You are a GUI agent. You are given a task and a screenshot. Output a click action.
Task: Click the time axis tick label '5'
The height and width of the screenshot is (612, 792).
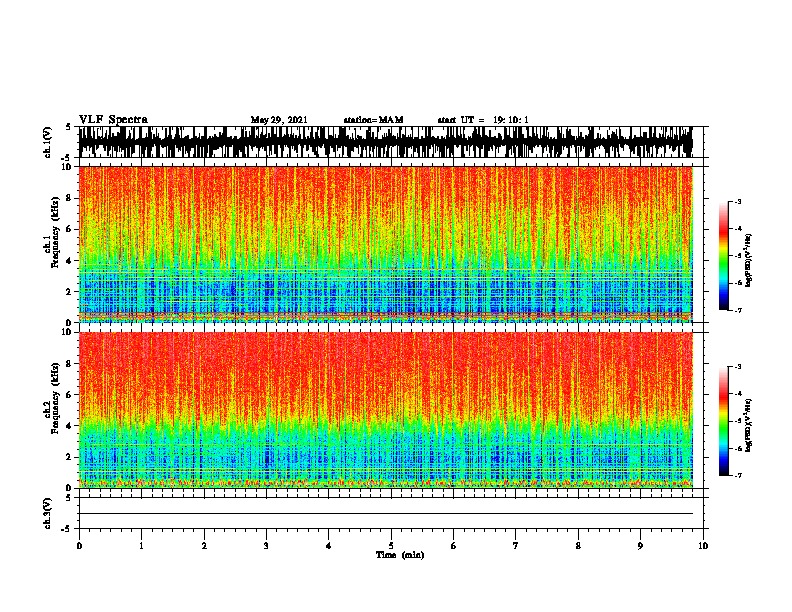click(391, 546)
